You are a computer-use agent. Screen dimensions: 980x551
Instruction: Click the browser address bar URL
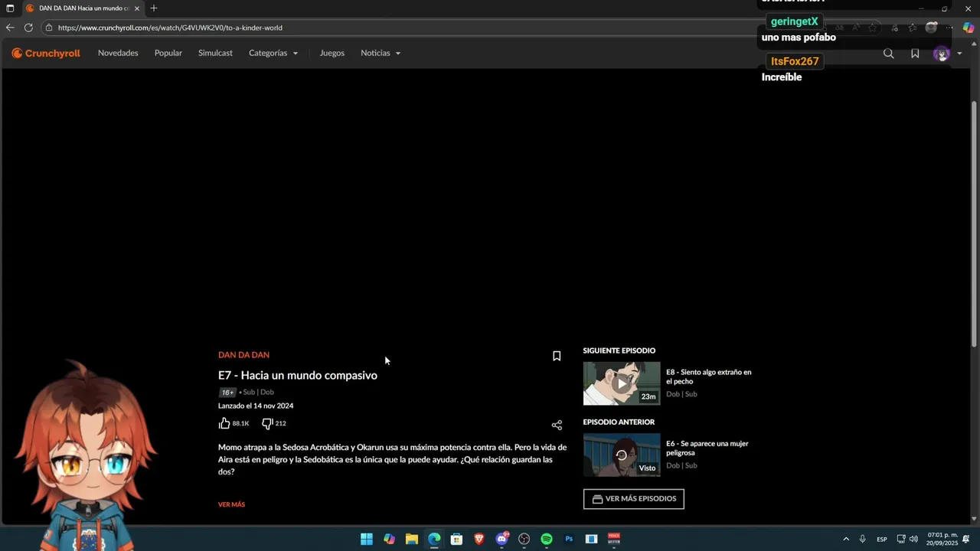pyautogui.click(x=170, y=28)
